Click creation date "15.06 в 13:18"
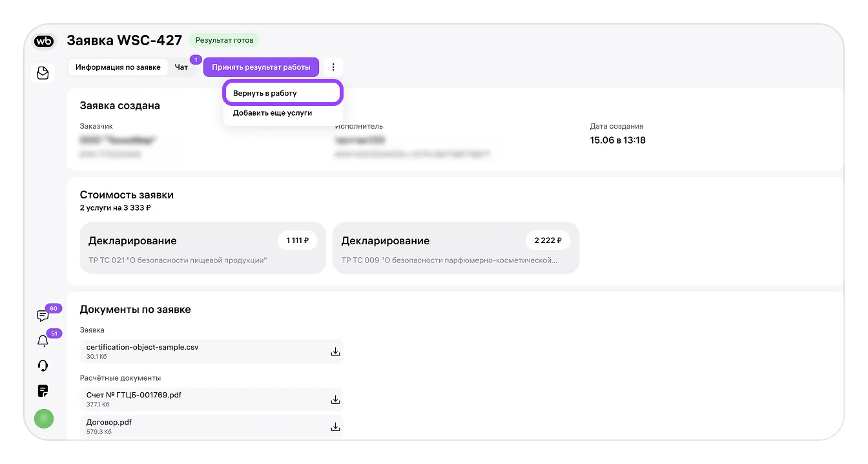This screenshot has width=868, height=464. click(x=618, y=140)
